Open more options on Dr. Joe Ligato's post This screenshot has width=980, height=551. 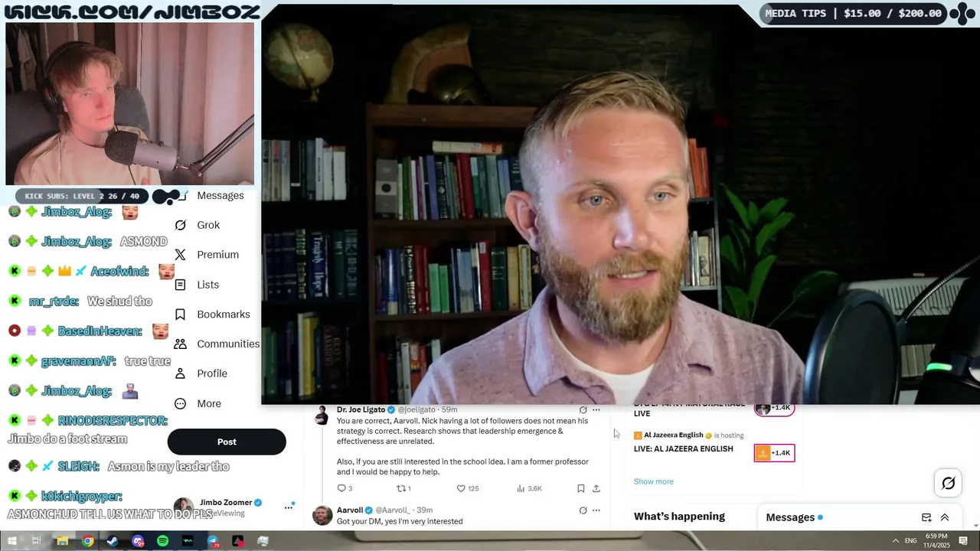tap(596, 410)
